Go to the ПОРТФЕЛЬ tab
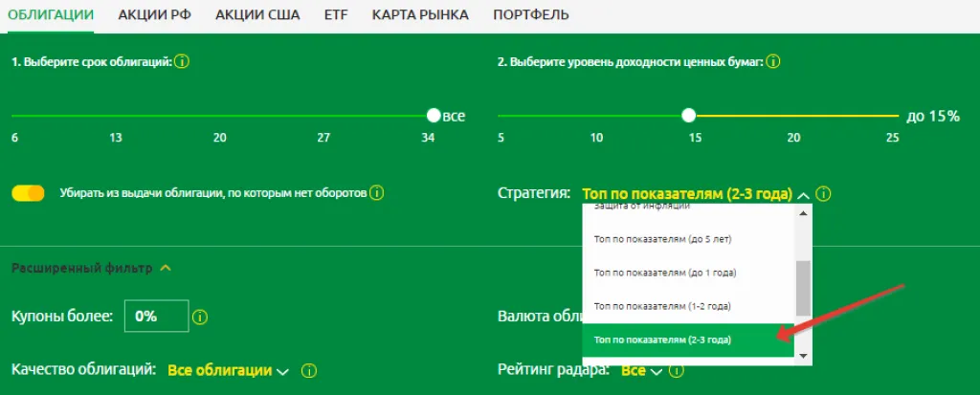Viewport: 980px width, 395px height. (x=530, y=15)
